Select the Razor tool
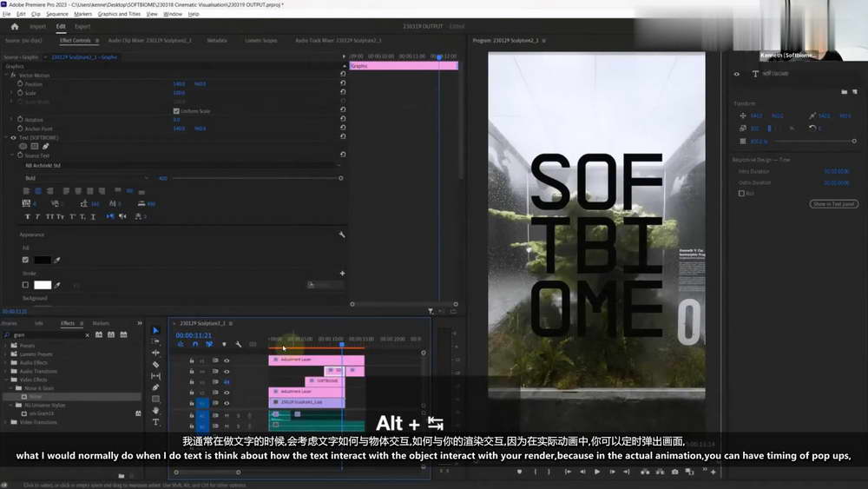Screen dimensions: 868x489 coord(155,365)
